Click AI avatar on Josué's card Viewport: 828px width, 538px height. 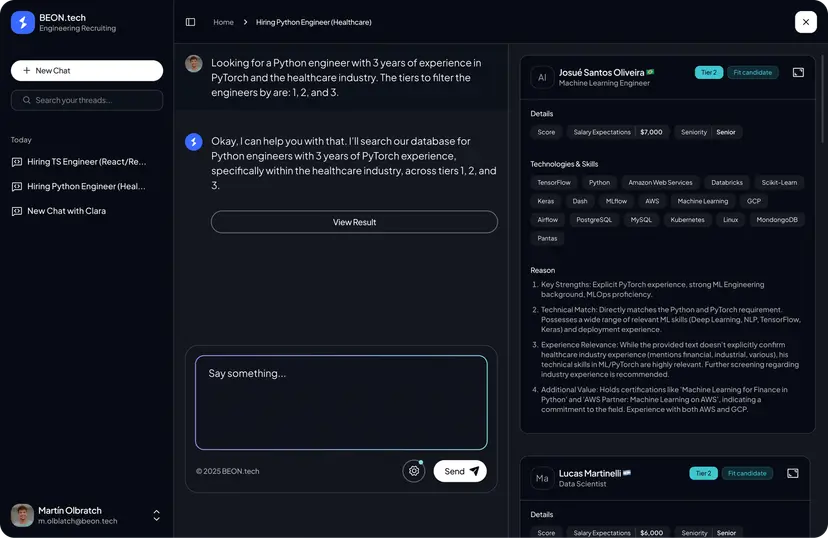[542, 78]
